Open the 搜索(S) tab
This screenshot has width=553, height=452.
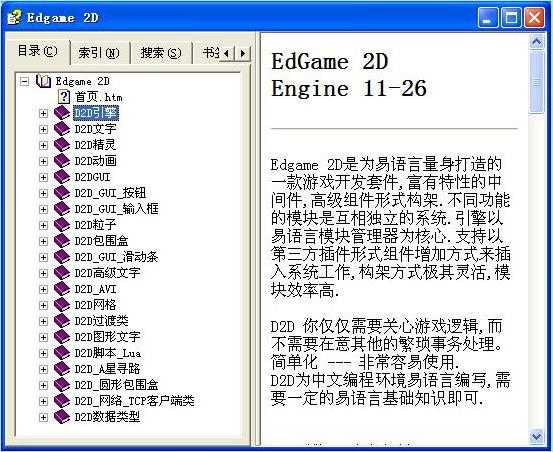[x=161, y=53]
